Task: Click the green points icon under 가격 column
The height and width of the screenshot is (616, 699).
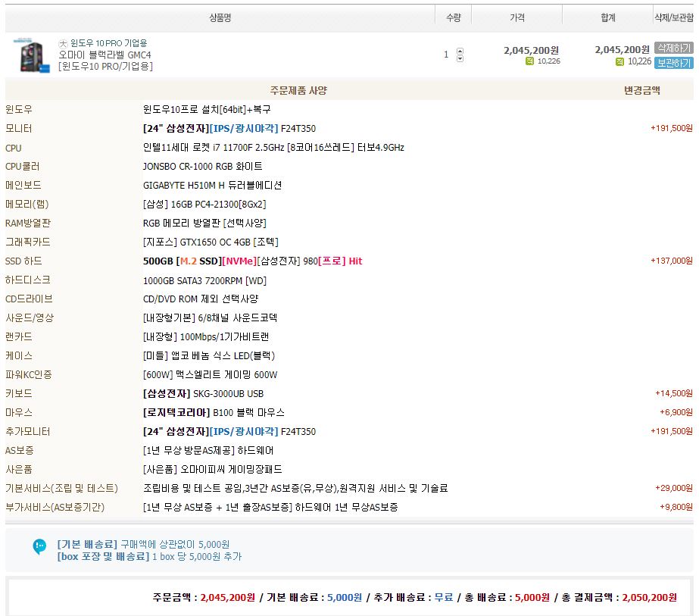Action: 529,61
